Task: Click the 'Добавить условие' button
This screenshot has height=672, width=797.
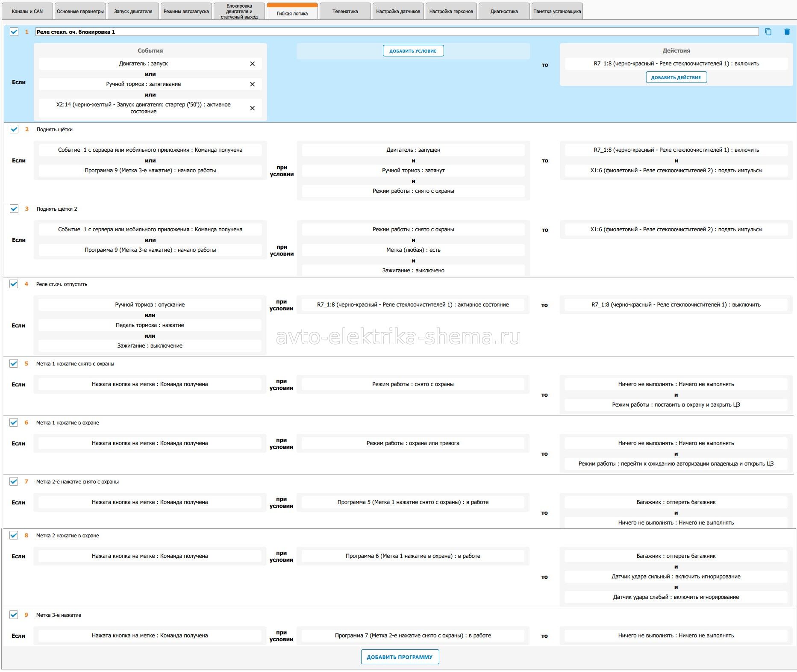Action: pyautogui.click(x=413, y=51)
